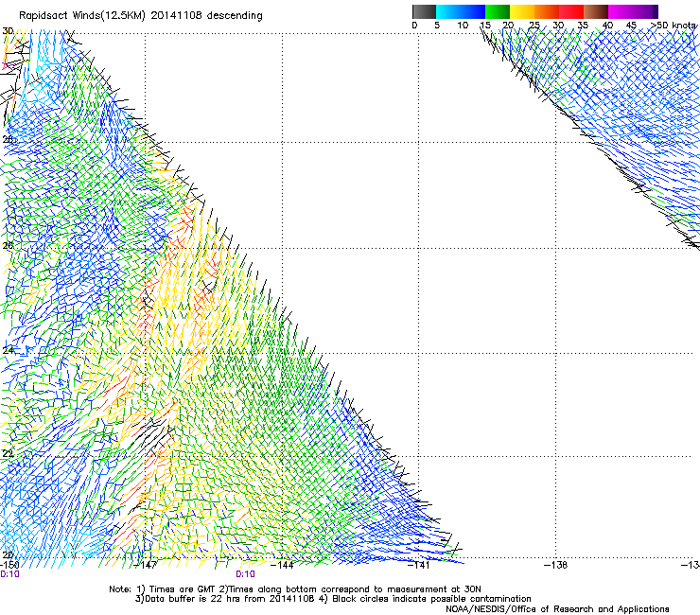The width and height of the screenshot is (700, 615).
Task: Click the latitude 20 axis label
Action: 8,555
